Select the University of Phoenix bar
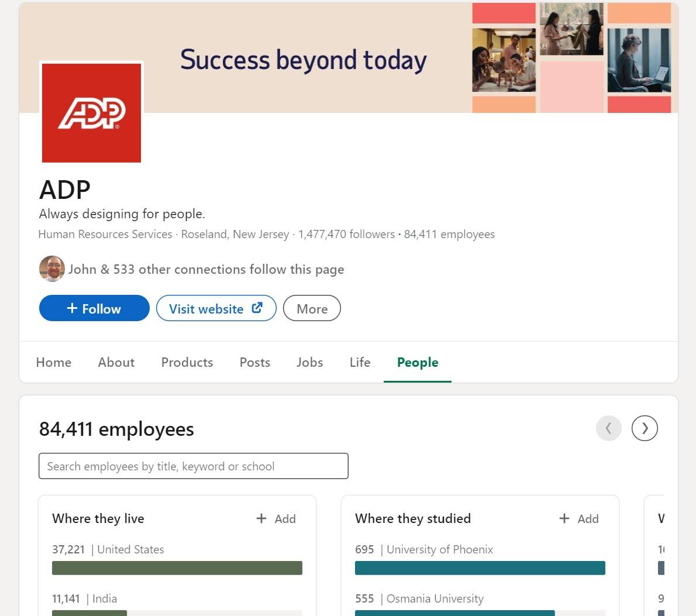Image resolution: width=696 pixels, height=616 pixels. pos(480,568)
